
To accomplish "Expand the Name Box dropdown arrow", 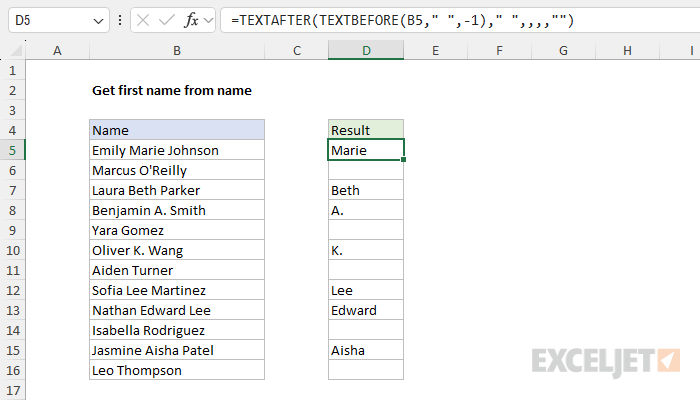I will click(98, 21).
